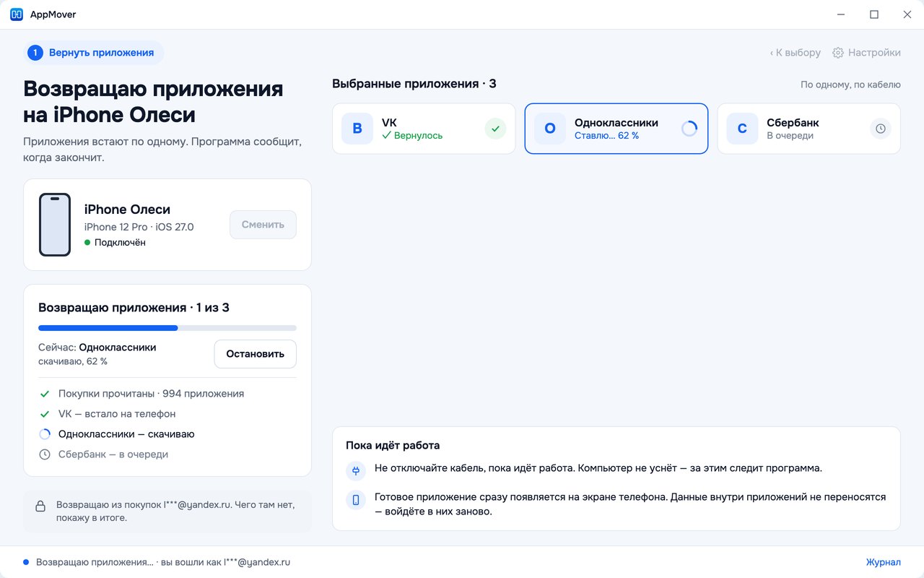924x578 pixels.
Task: Click the lock icon in purchases note
Action: click(x=40, y=506)
